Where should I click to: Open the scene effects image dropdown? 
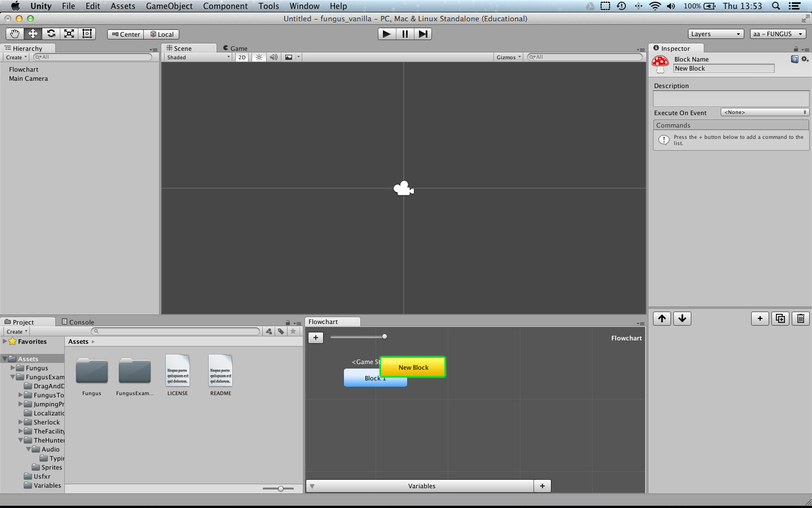coord(292,57)
